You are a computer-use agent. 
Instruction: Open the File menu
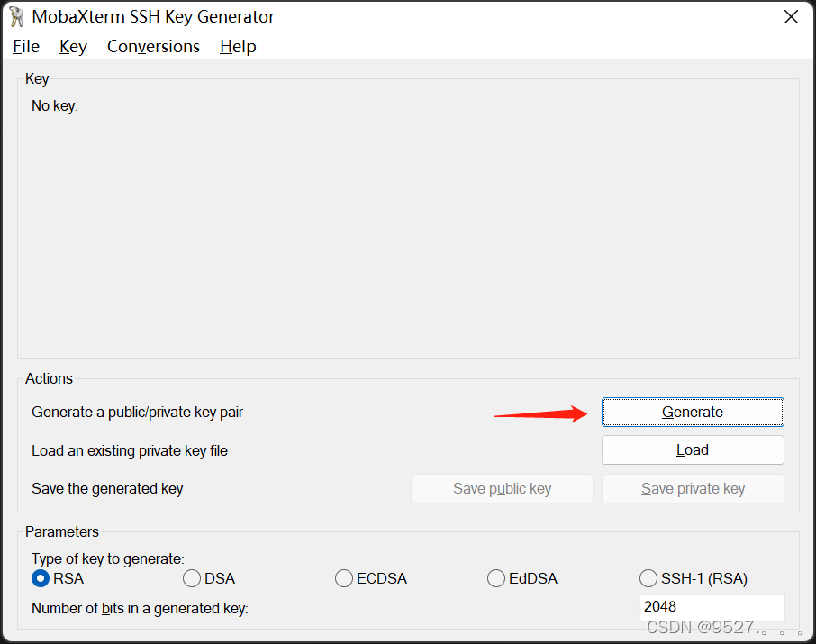[25, 46]
